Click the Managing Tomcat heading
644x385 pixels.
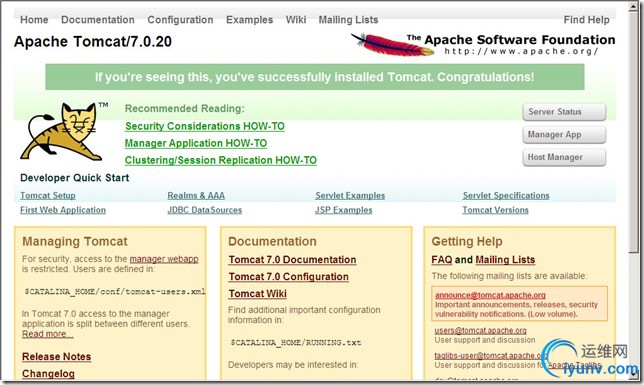(75, 241)
